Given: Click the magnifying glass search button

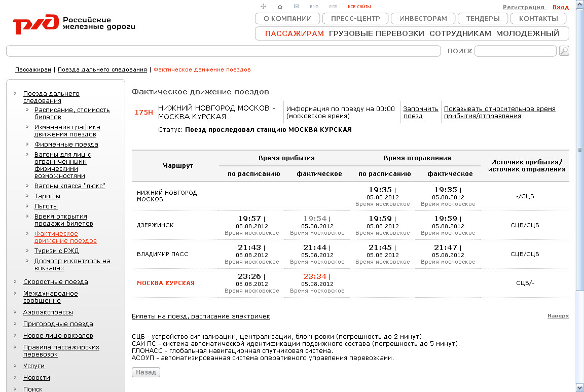Looking at the screenshot, I should (564, 51).
